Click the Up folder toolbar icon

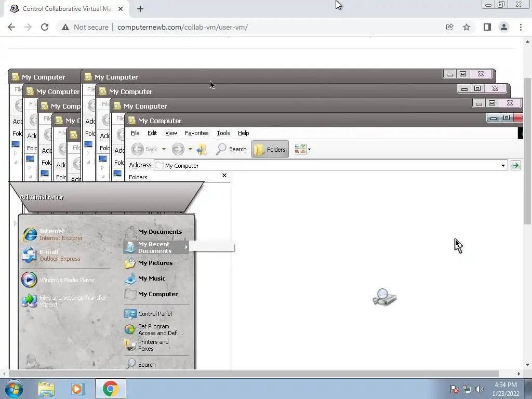pos(202,149)
